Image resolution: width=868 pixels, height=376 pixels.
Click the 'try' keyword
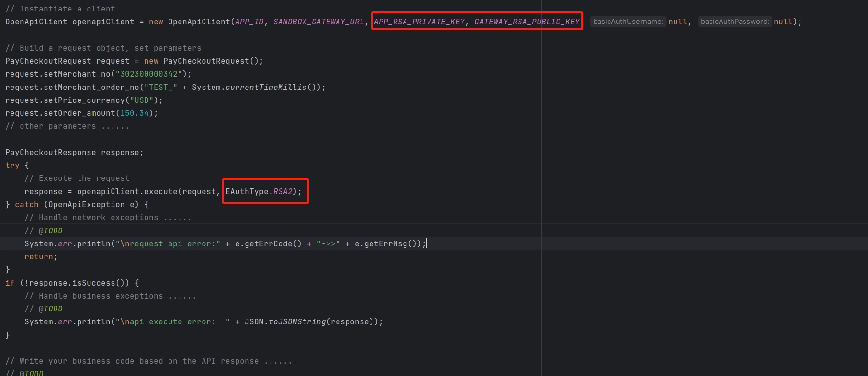pyautogui.click(x=12, y=165)
